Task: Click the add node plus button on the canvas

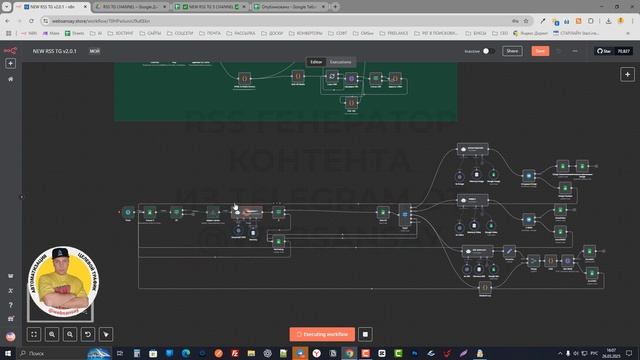Action: [x=627, y=75]
